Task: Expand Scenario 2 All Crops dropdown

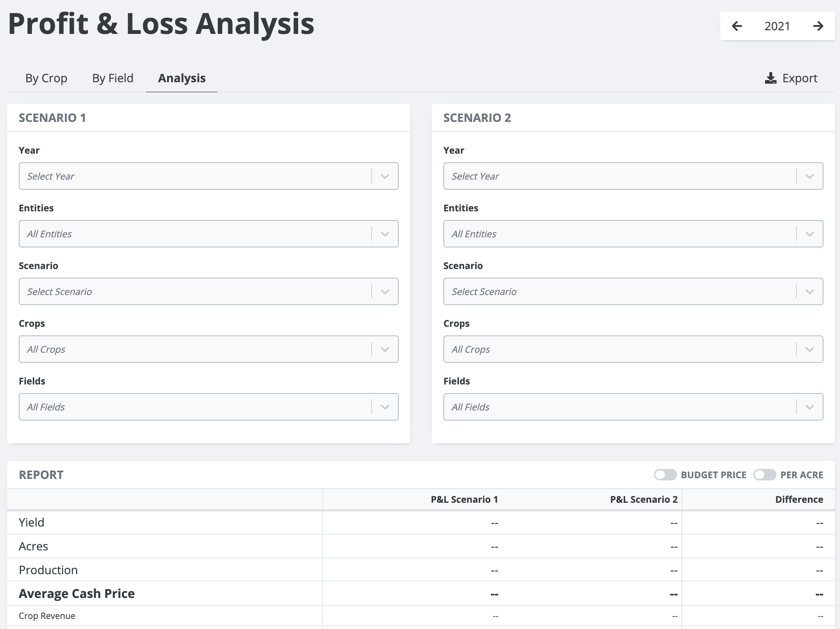Action: pyautogui.click(x=619, y=349)
